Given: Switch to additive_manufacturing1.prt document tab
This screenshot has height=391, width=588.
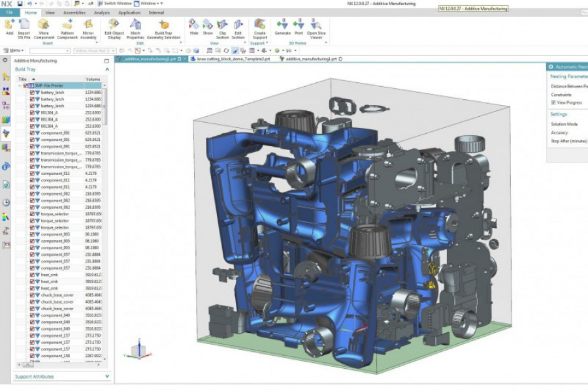Looking at the screenshot, I should (311, 59).
